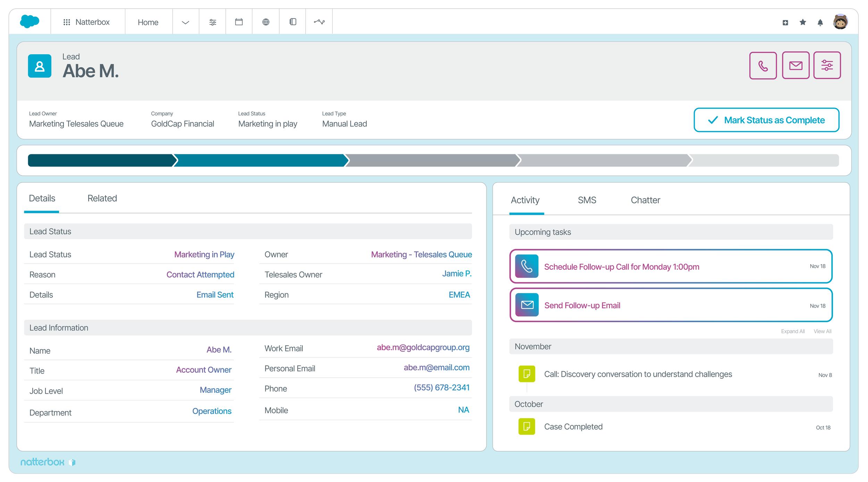This screenshot has height=482, width=868.
Task: Click the analytics line chart icon
Action: tap(319, 22)
